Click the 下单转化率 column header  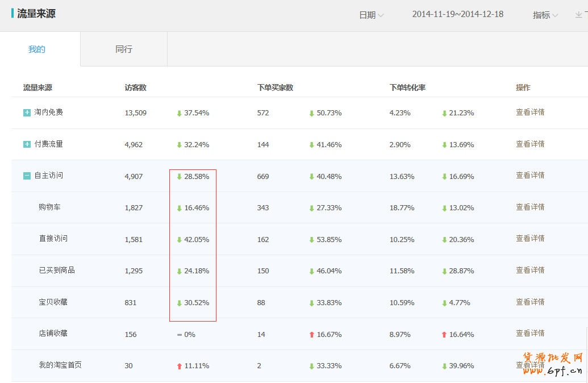click(x=407, y=88)
